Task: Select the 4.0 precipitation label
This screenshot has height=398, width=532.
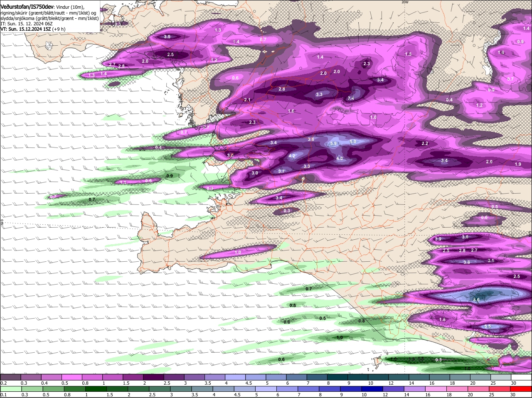Action: click(x=340, y=159)
